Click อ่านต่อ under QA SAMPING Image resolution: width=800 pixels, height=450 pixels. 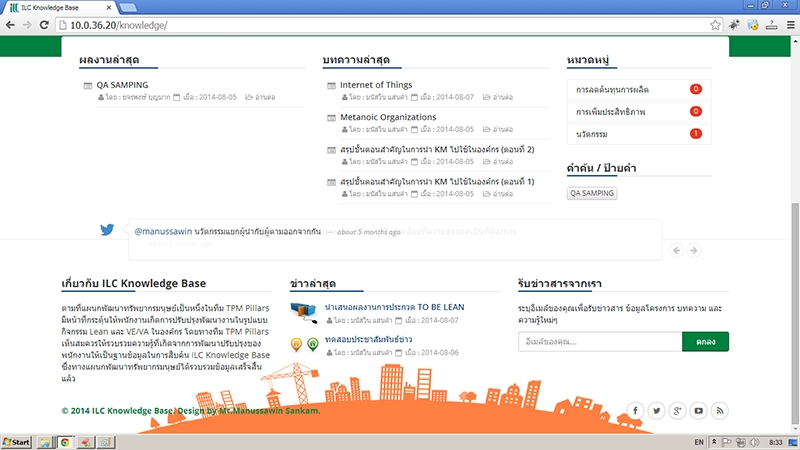coord(260,97)
